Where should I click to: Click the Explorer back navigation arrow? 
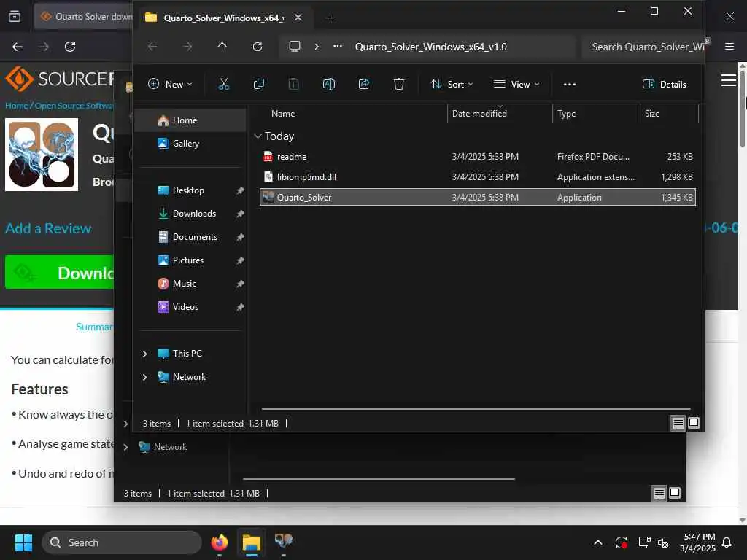152,47
